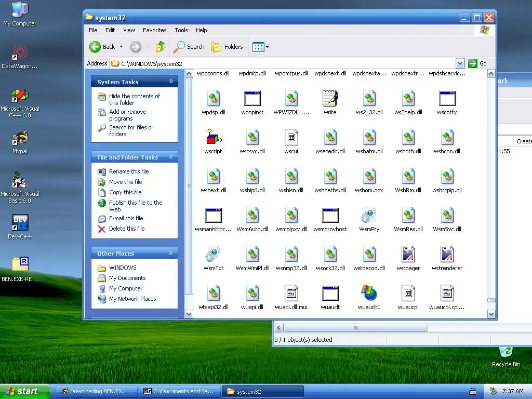This screenshot has width=532, height=399.
Task: Collapse the System Tasks panel
Action: pos(171,82)
